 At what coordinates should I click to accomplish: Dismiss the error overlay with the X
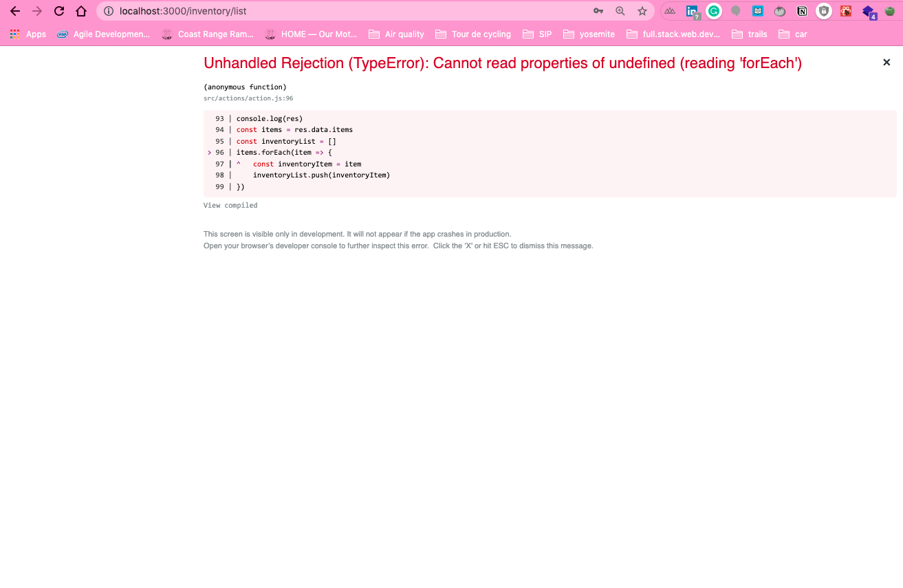click(x=886, y=62)
